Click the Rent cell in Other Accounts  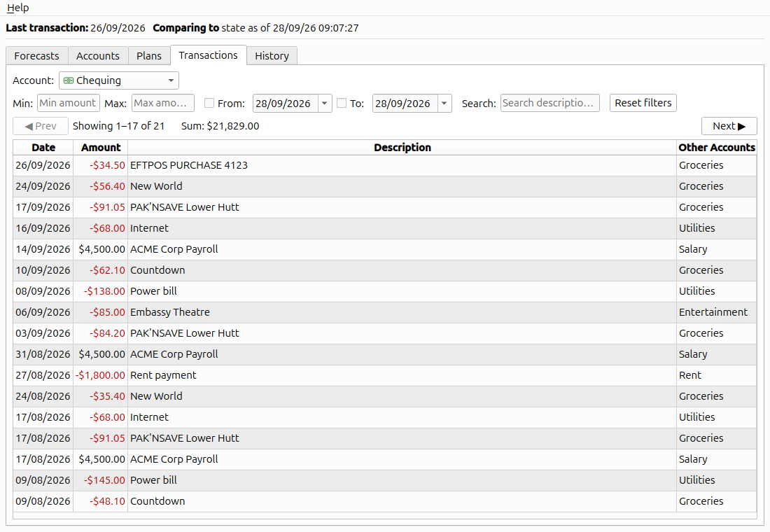click(x=717, y=375)
